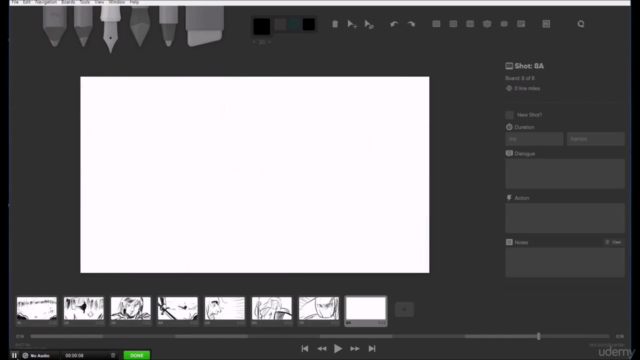Toggle first grid guide icon
Image resolution: width=640 pixels, height=360 pixels.
click(x=436, y=24)
